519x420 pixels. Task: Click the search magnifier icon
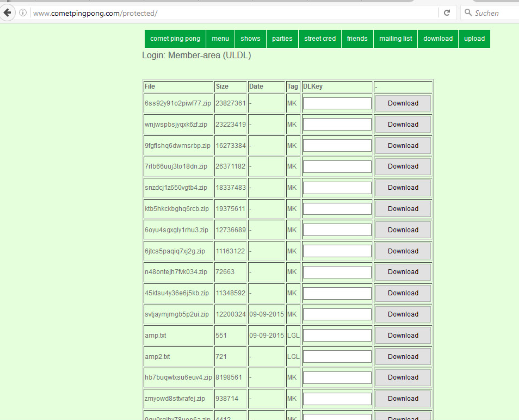[x=468, y=13]
